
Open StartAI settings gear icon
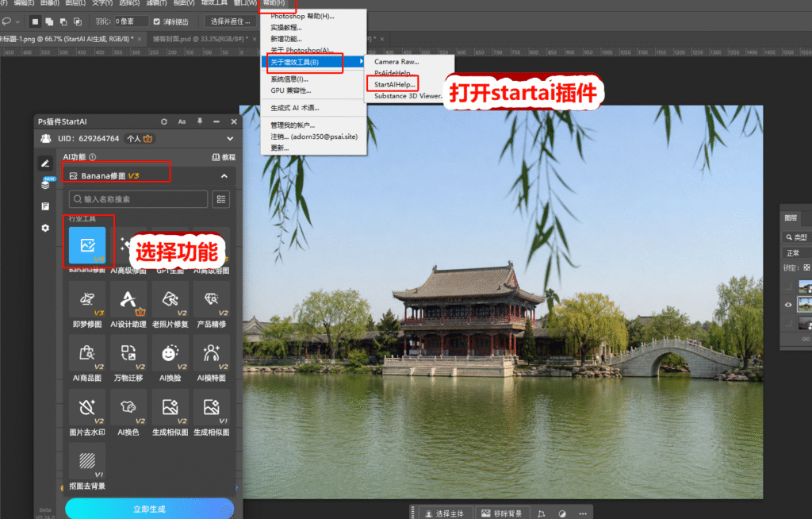pyautogui.click(x=45, y=228)
